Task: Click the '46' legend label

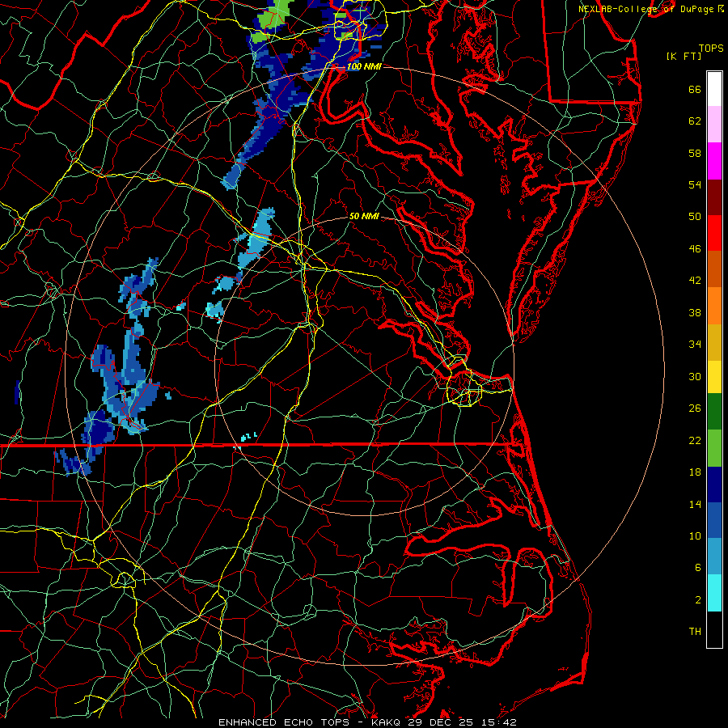Action: click(x=695, y=249)
